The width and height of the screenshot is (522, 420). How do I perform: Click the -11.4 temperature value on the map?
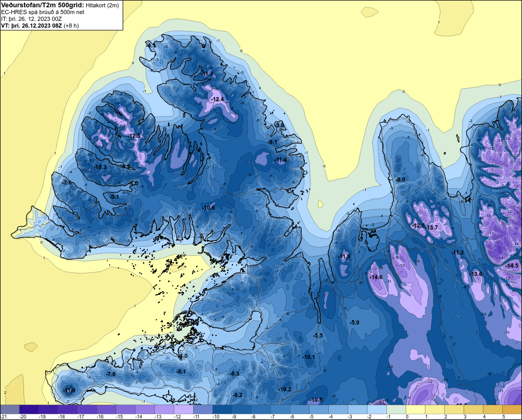click(280, 160)
